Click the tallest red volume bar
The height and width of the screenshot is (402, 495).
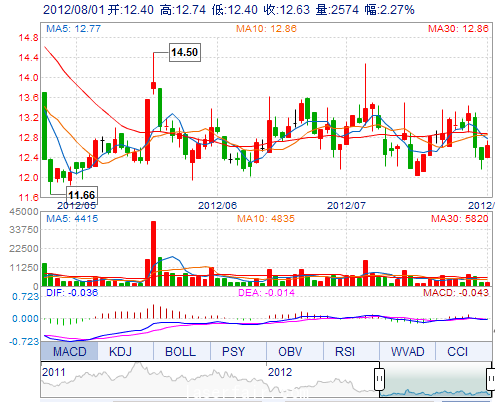(x=153, y=253)
